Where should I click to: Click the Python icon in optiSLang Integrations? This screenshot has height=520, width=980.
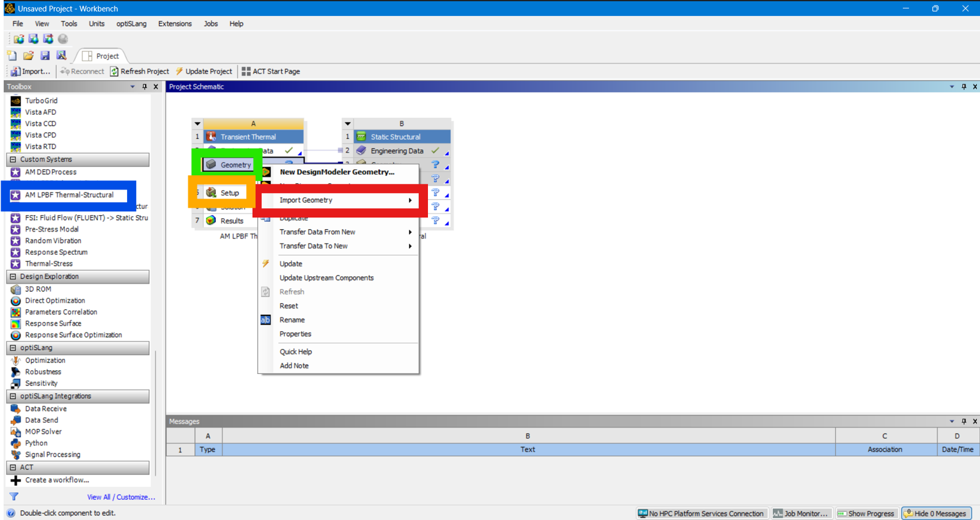(x=16, y=444)
